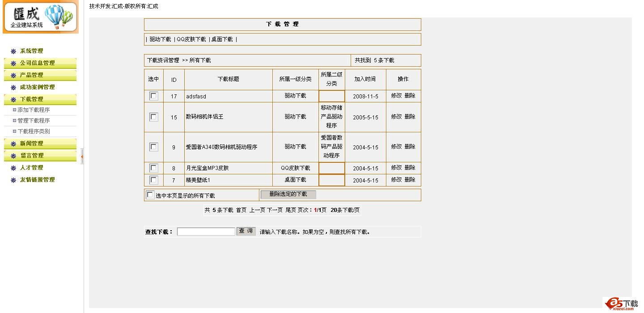Check the box for adsfasd row
This screenshot has height=313, width=644.
click(153, 96)
